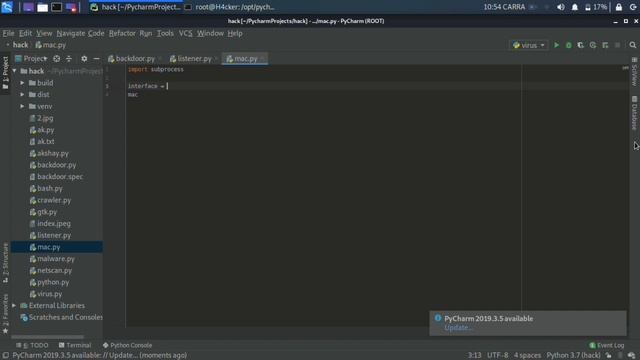Screen dimensions: 640x360
Task: Open the Navigate menu
Action: (71, 33)
